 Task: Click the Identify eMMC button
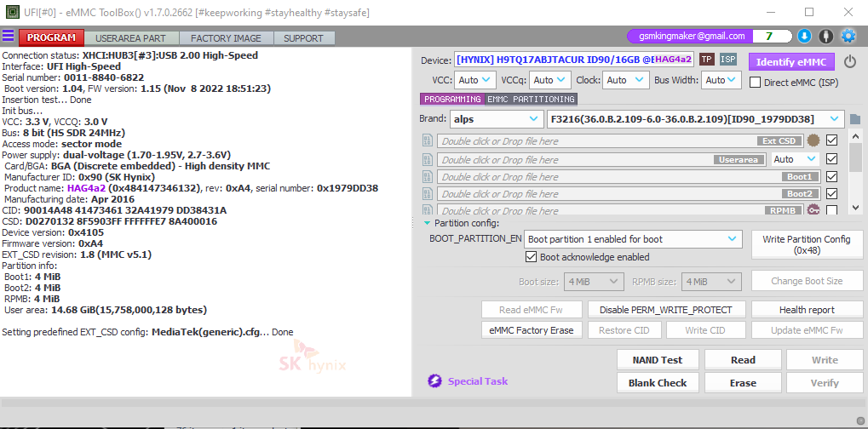point(791,62)
